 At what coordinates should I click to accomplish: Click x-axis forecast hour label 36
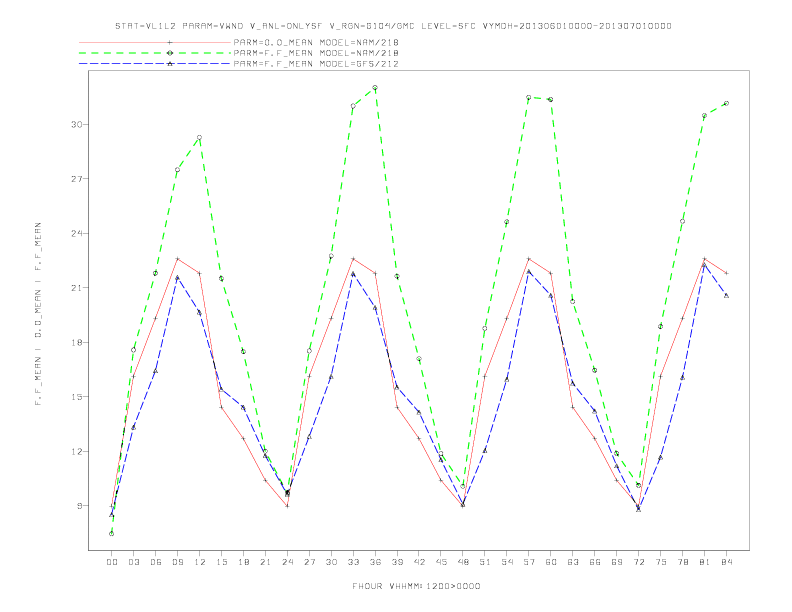[x=375, y=562]
